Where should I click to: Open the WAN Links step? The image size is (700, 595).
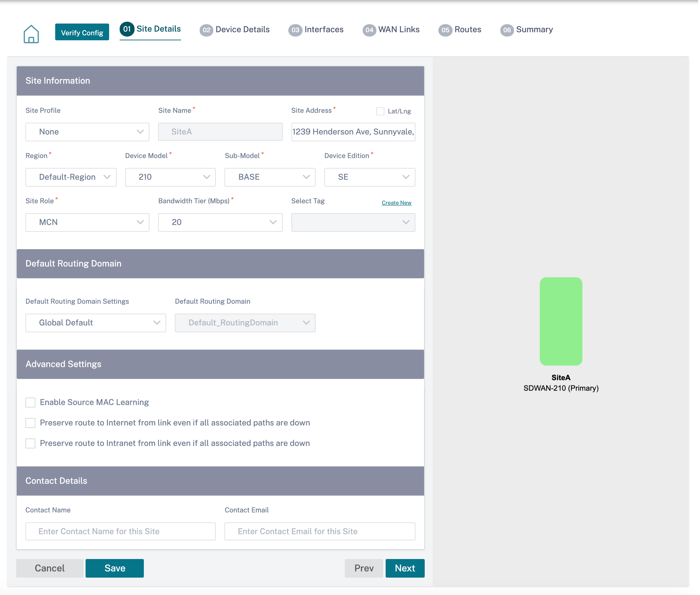[391, 30]
